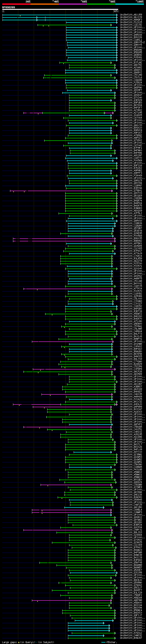Select the UniRef100_C5MF72 label

[131, 530]
